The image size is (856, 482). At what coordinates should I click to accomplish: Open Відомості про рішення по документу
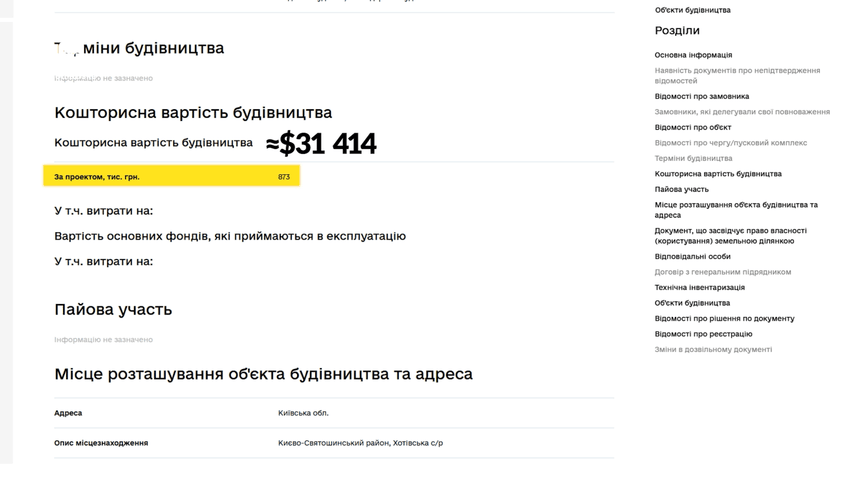(x=724, y=318)
